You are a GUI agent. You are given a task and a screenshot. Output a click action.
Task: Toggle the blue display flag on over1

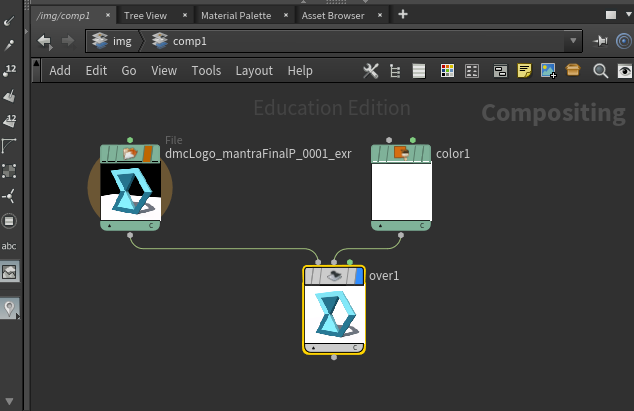point(358,277)
